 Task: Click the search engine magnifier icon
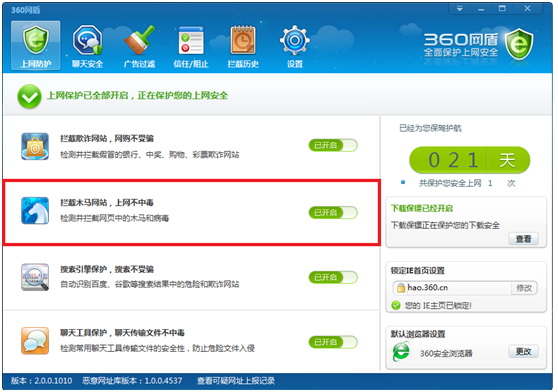(x=35, y=277)
